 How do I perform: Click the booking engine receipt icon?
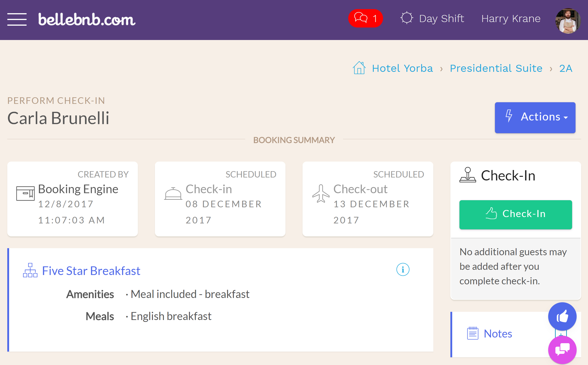26,193
